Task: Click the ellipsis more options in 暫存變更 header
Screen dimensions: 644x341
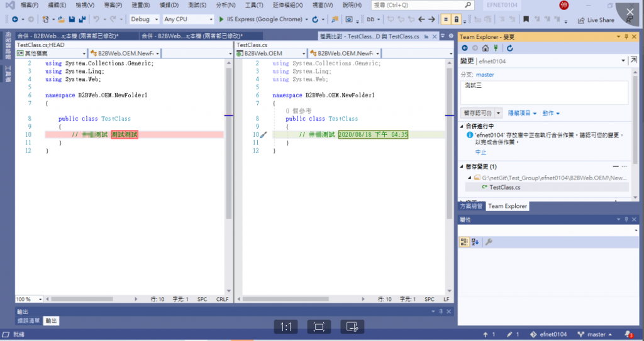Action: 625,166
